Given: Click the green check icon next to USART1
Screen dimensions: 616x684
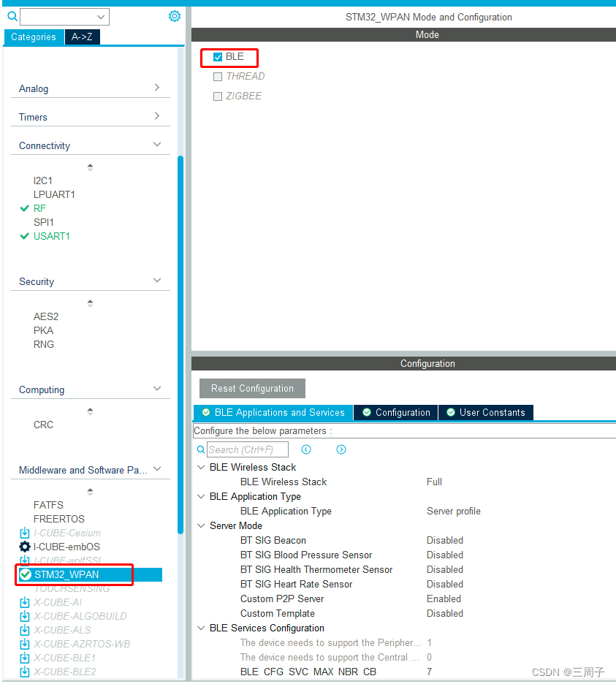Looking at the screenshot, I should [x=25, y=237].
